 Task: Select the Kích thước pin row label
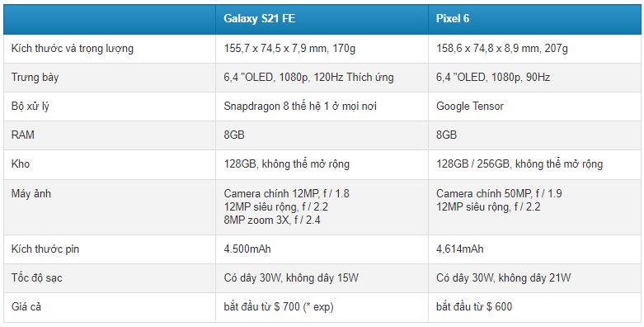45,249
